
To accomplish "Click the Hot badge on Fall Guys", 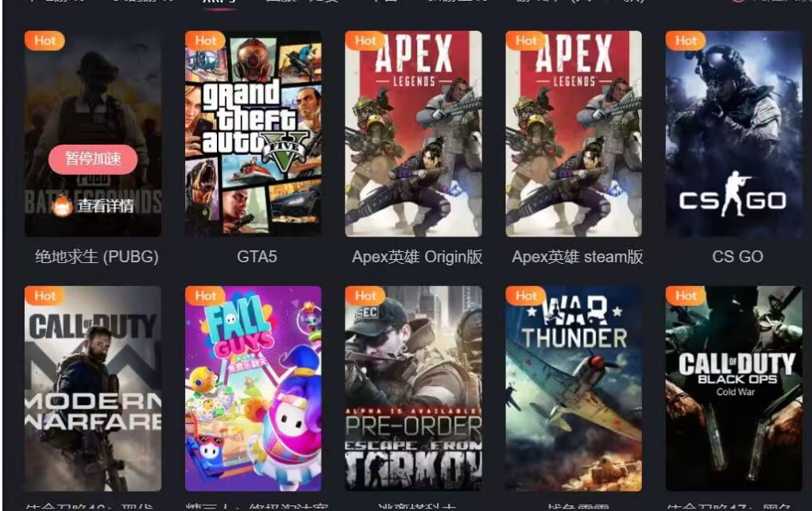I will click(205, 296).
